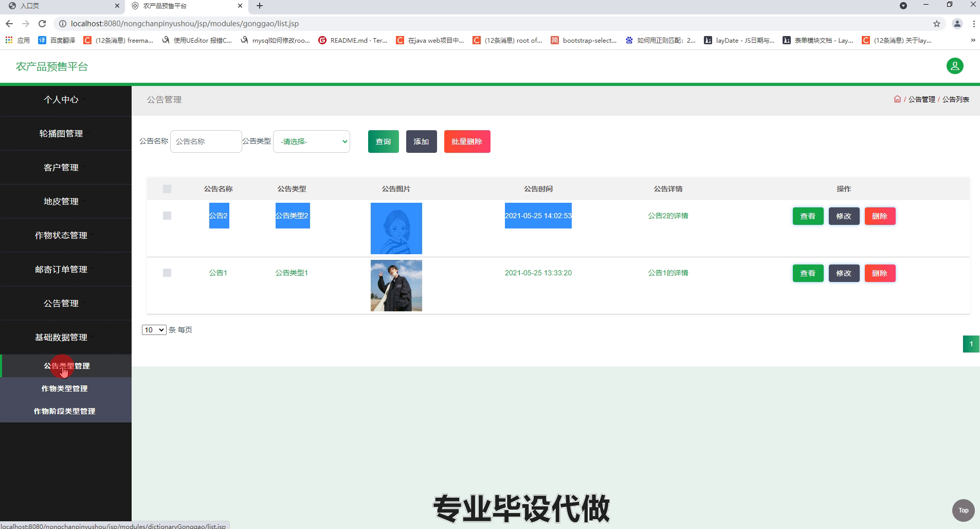Screen dimensions: 980x529
Task: Open new browser tab with plus
Action: pos(260,6)
